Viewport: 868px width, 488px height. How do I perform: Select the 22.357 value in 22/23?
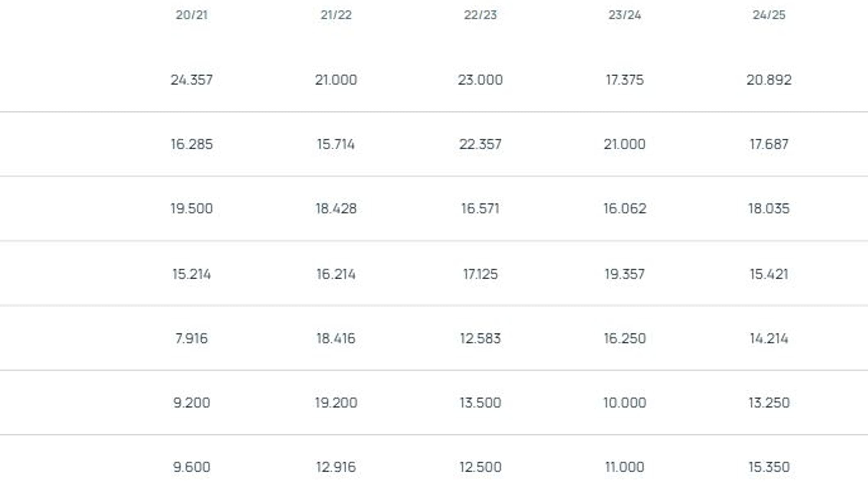[480, 144]
